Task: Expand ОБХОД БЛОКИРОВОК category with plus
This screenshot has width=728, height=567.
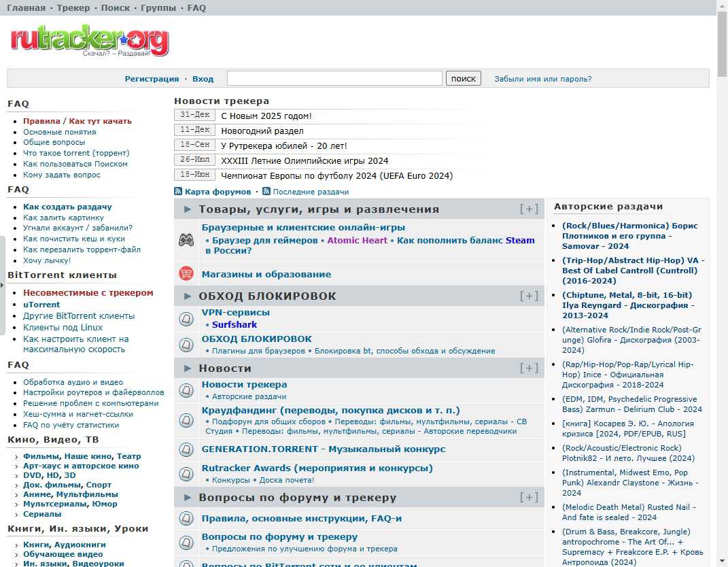Action: point(529,296)
